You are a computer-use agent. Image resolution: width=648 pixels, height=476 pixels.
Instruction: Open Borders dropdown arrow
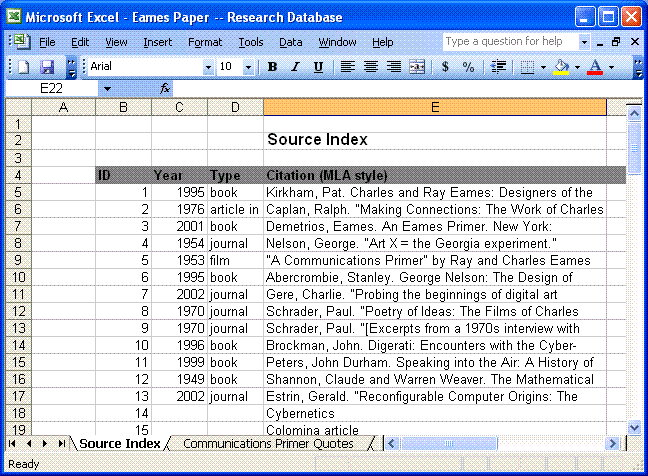point(543,67)
